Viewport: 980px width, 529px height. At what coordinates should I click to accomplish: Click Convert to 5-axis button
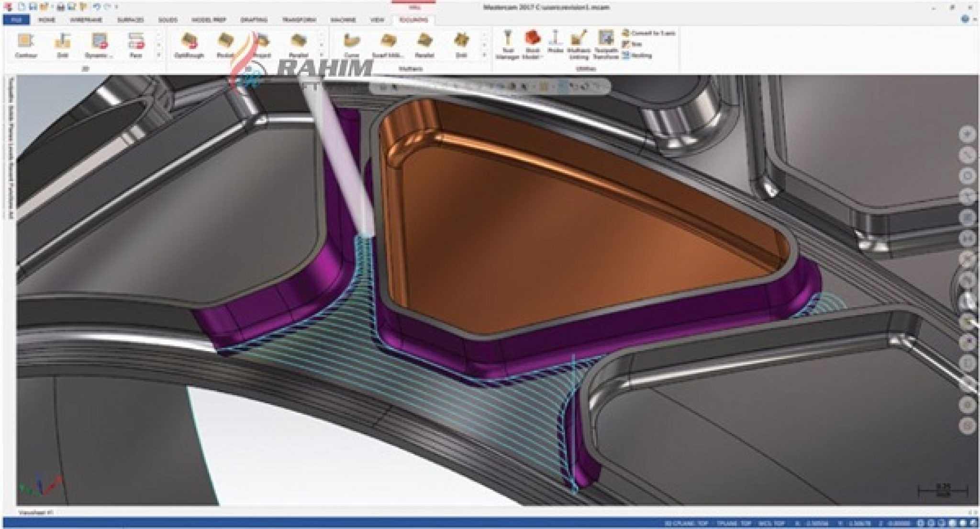coord(649,33)
